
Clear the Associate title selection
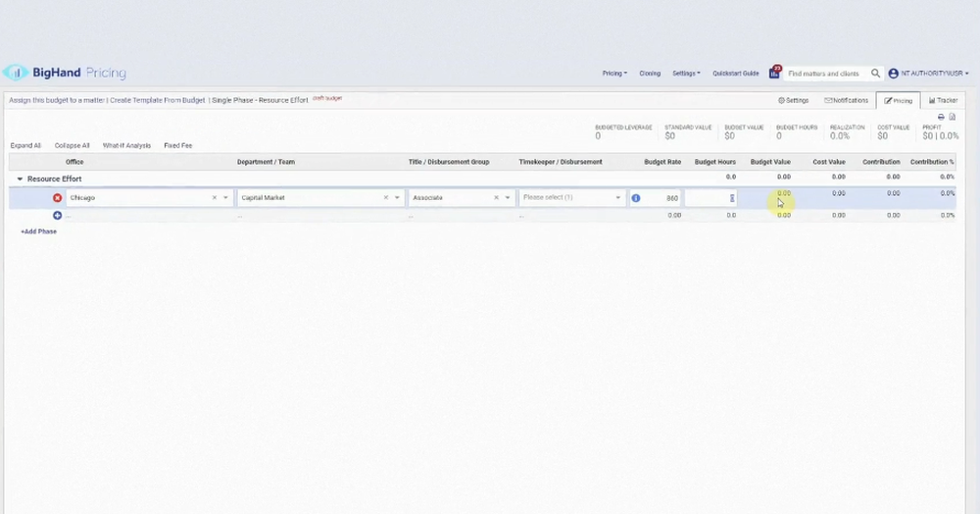coord(496,197)
